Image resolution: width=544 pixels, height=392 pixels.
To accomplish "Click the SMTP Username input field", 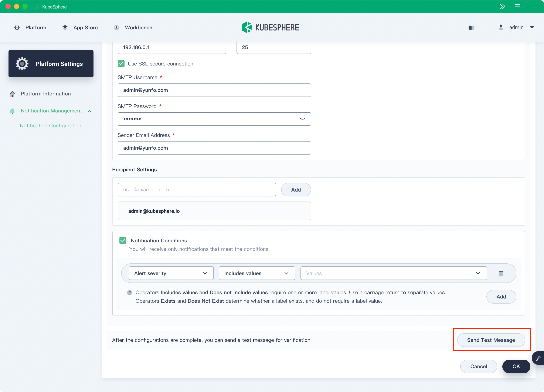I will [x=215, y=90].
